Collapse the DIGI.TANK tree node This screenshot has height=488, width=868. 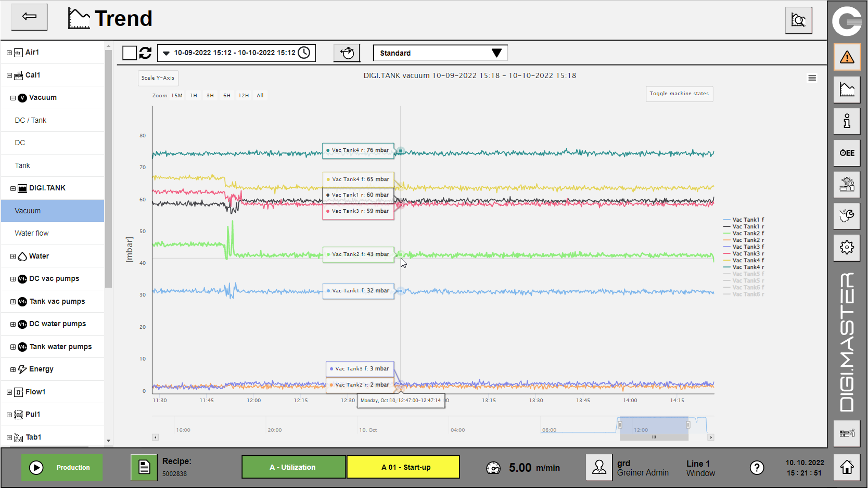[13, 188]
